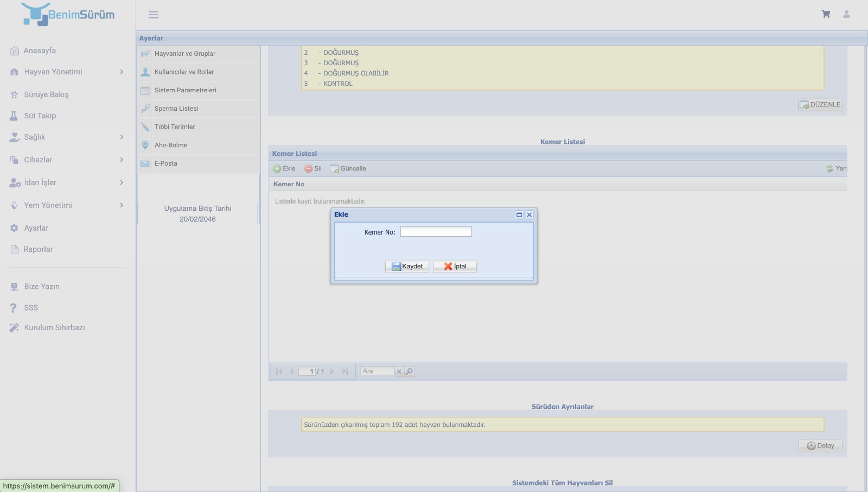This screenshot has height=492, width=868.
Task: Click the user profile icon
Action: pos(846,14)
